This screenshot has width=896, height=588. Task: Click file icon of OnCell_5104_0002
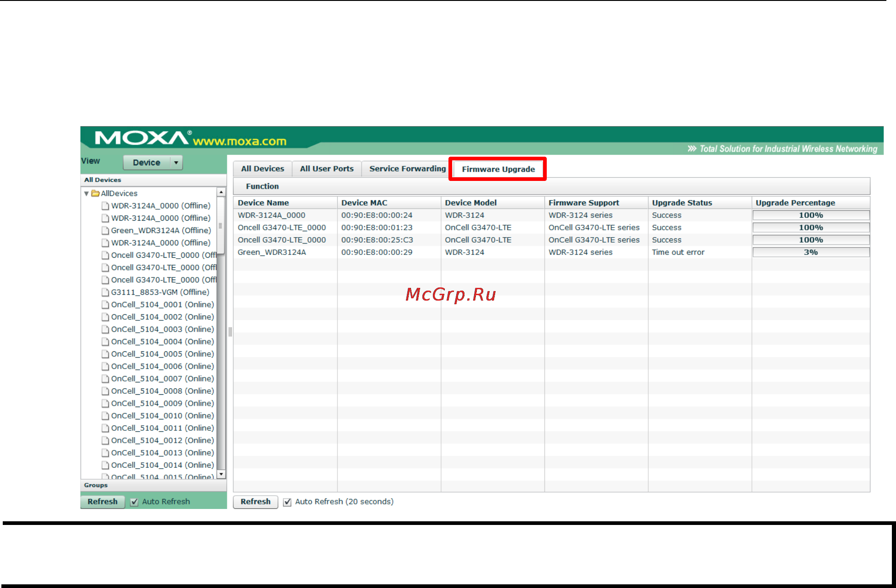click(105, 317)
